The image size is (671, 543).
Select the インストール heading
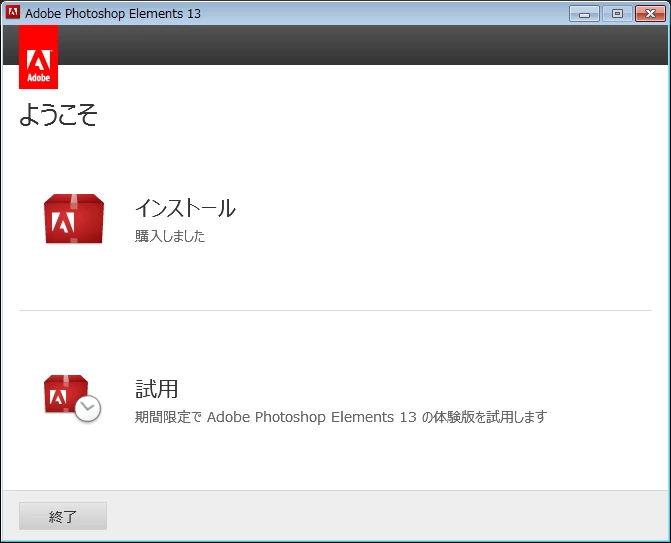[185, 208]
